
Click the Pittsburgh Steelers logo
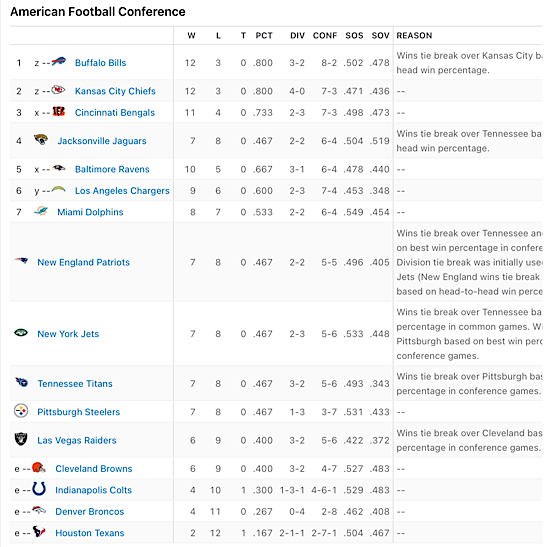(21, 411)
